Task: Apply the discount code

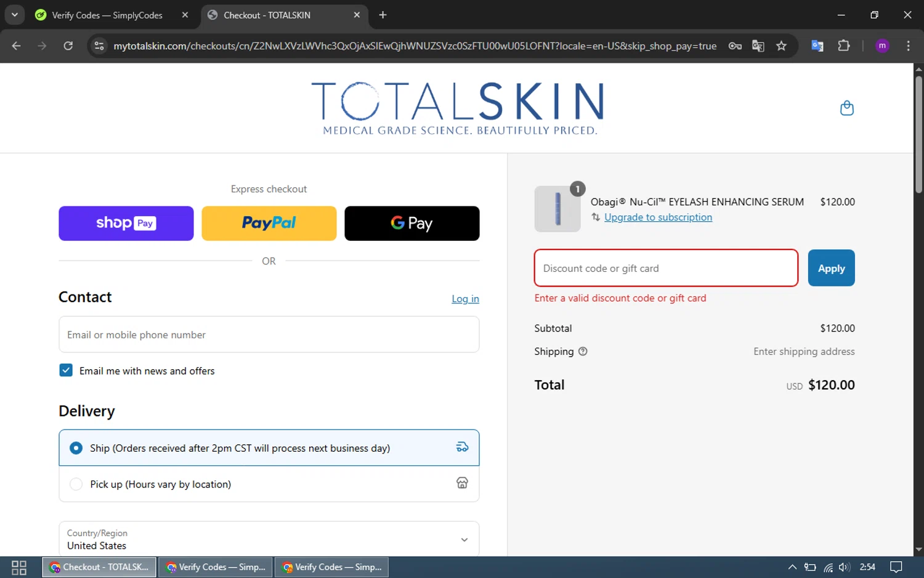Action: coord(831,268)
